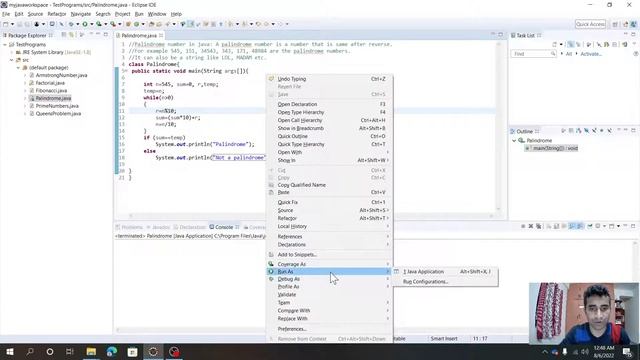The height and width of the screenshot is (360, 640).
Task: Expand JRE System Library node
Action: pos(11,52)
